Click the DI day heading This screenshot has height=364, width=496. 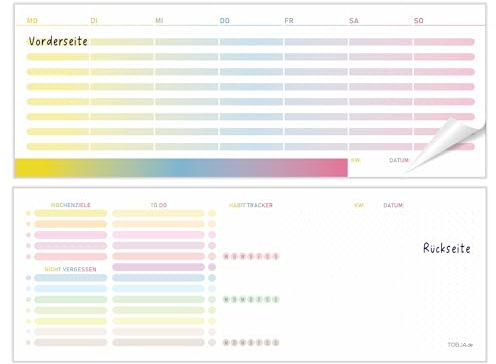pos(94,21)
